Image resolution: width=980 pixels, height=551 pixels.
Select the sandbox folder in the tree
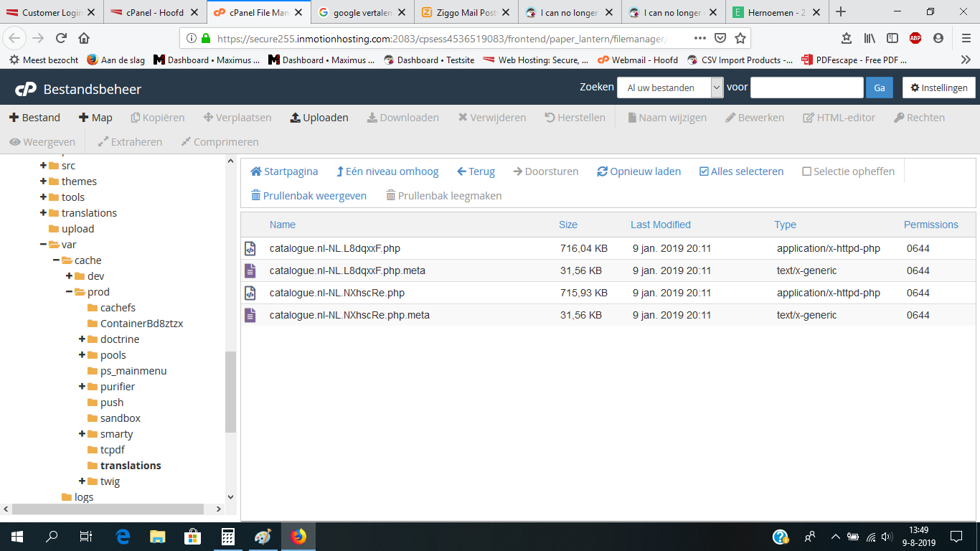[121, 418]
